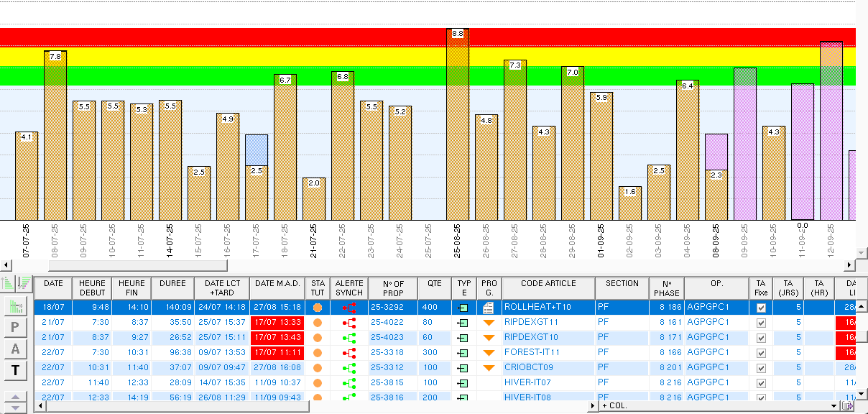The width and height of the screenshot is (868, 414).
Task: Click the document icon in the ROLLHEAT+T10 row
Action: coord(489,308)
